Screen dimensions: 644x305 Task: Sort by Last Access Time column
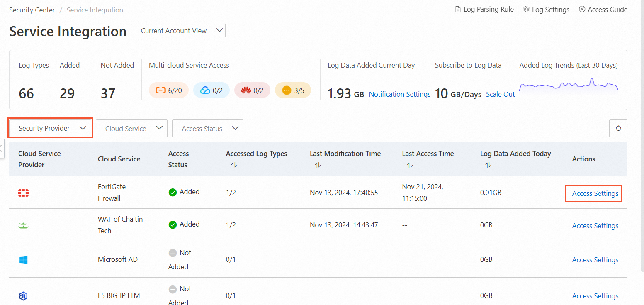pos(410,165)
